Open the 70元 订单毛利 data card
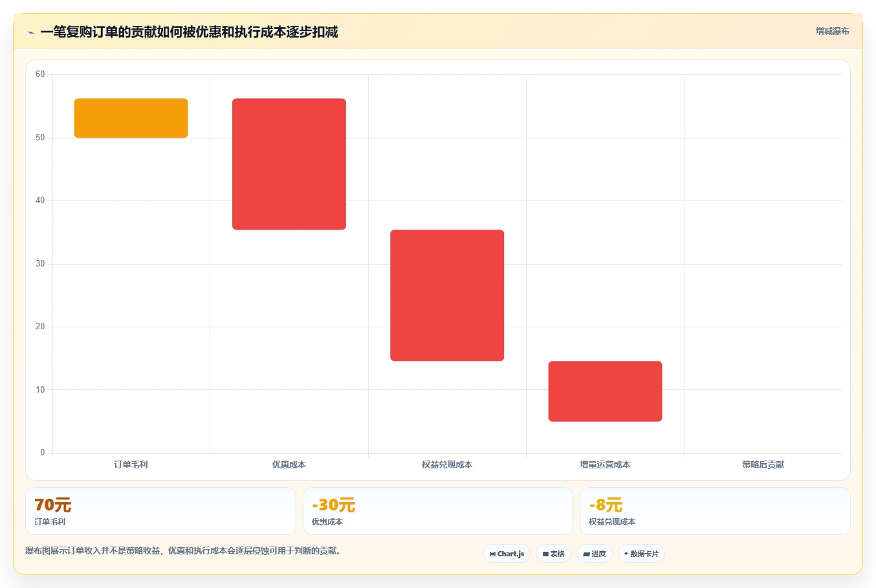 tap(160, 511)
